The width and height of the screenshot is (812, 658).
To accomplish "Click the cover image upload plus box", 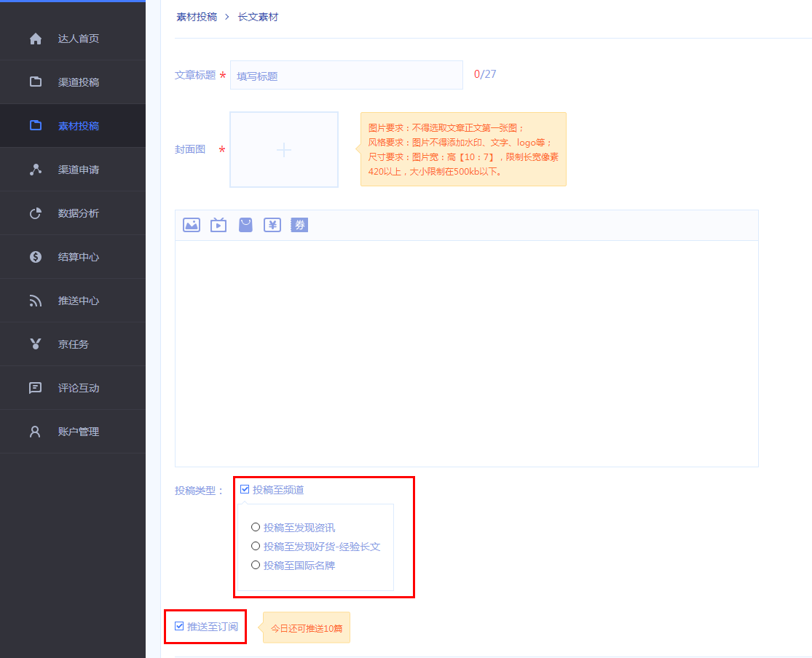I will tap(284, 150).
